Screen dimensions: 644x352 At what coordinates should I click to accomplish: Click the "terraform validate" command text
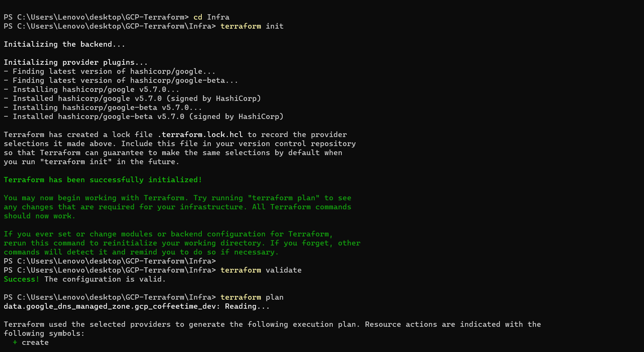point(261,270)
